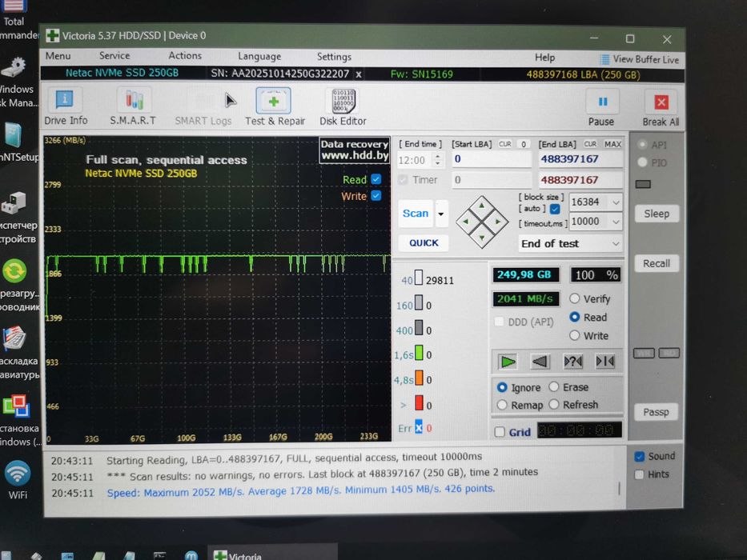747x560 pixels.
Task: Click the Break All icon
Action: pyautogui.click(x=661, y=103)
